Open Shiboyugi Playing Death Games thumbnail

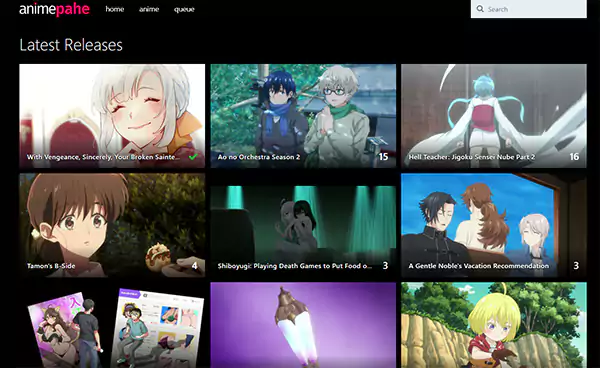[x=303, y=225]
